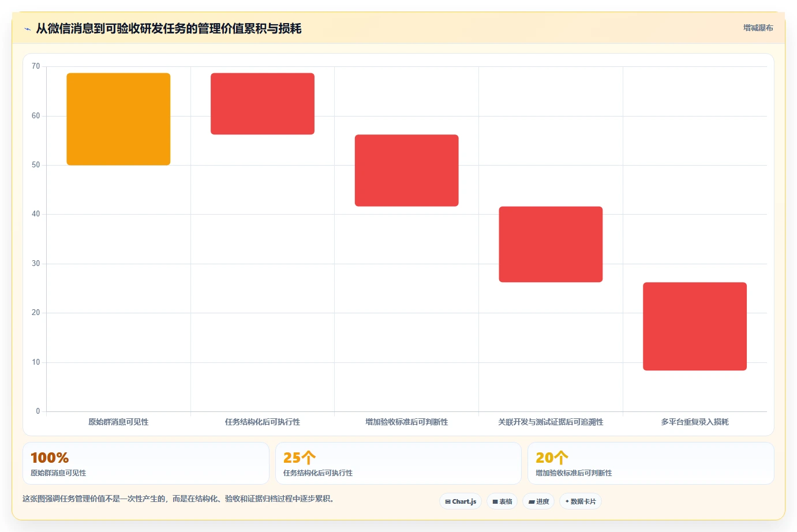This screenshot has width=797, height=532.
Task: Click the y-axis value 30
Action: (x=36, y=264)
